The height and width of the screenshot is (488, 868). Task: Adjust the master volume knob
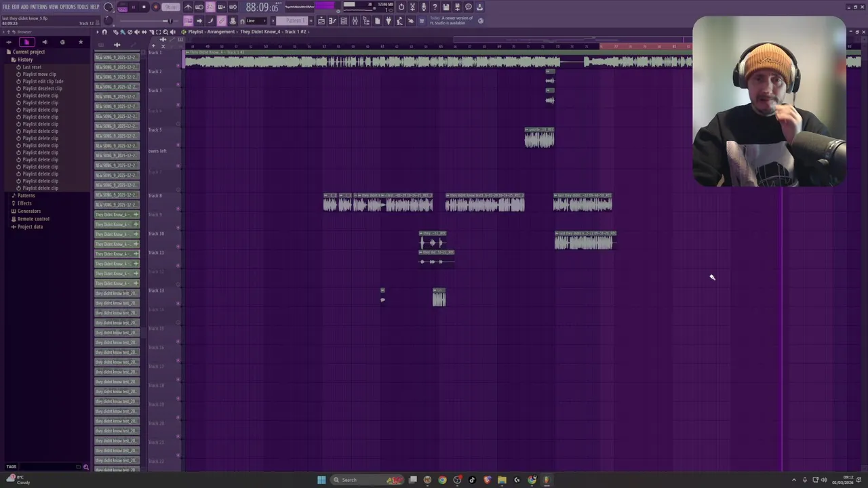tap(108, 6)
